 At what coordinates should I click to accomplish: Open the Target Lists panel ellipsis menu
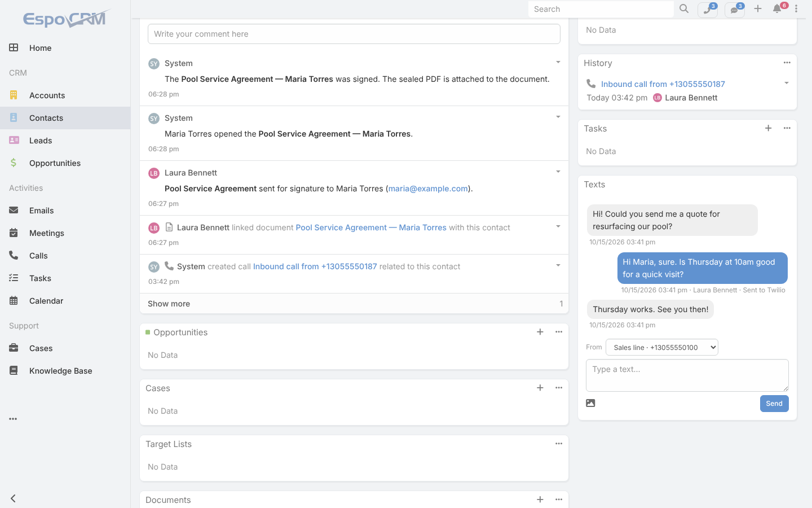coord(559,444)
